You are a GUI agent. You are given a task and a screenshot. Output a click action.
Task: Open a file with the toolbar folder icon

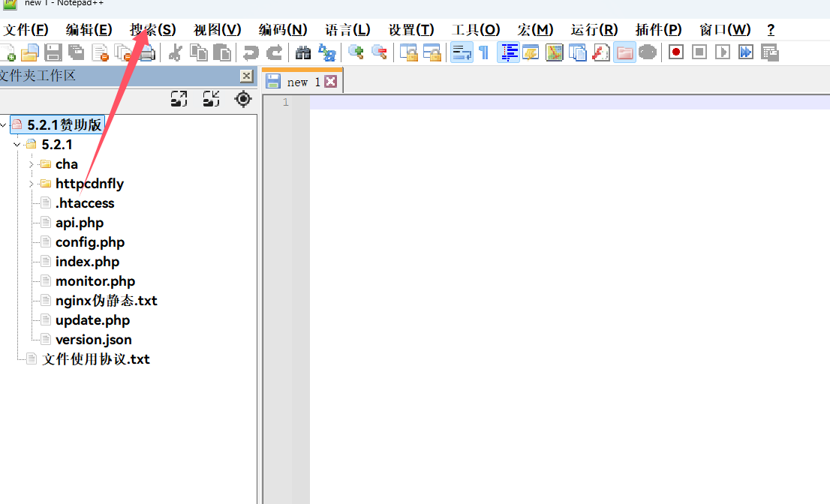30,52
